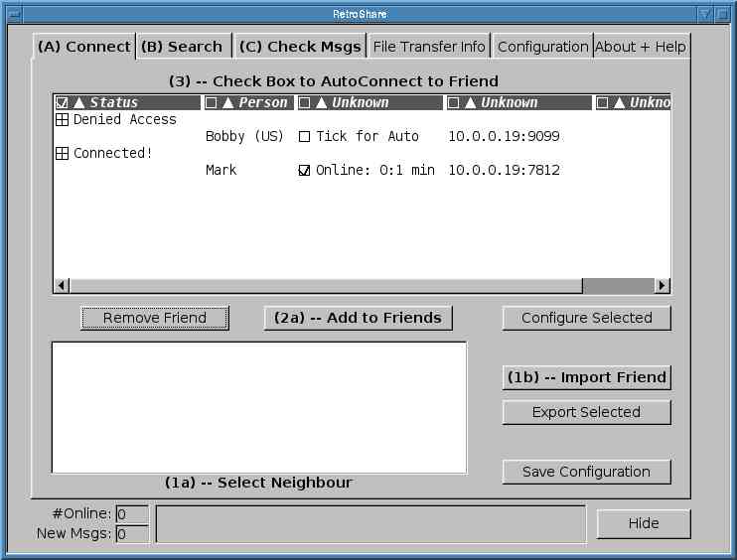Expand the Denied Access group
This screenshot has height=560, width=737.
click(63, 120)
